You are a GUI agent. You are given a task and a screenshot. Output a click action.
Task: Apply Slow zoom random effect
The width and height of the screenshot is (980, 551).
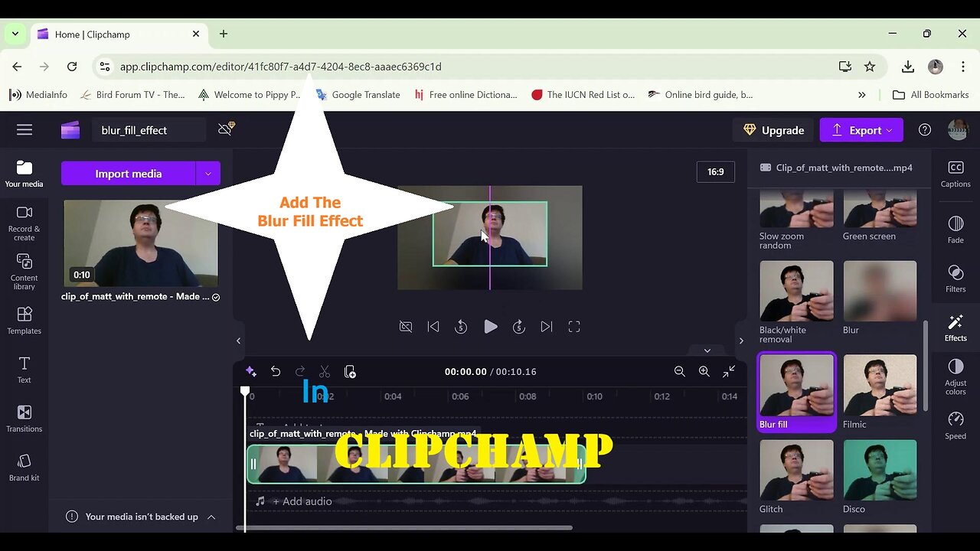point(796,220)
